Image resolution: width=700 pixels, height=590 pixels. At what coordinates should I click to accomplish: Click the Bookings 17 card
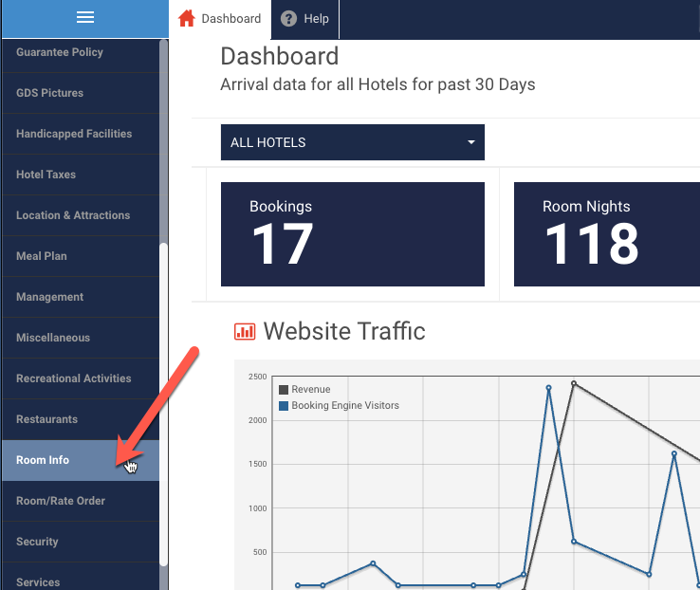tap(353, 234)
